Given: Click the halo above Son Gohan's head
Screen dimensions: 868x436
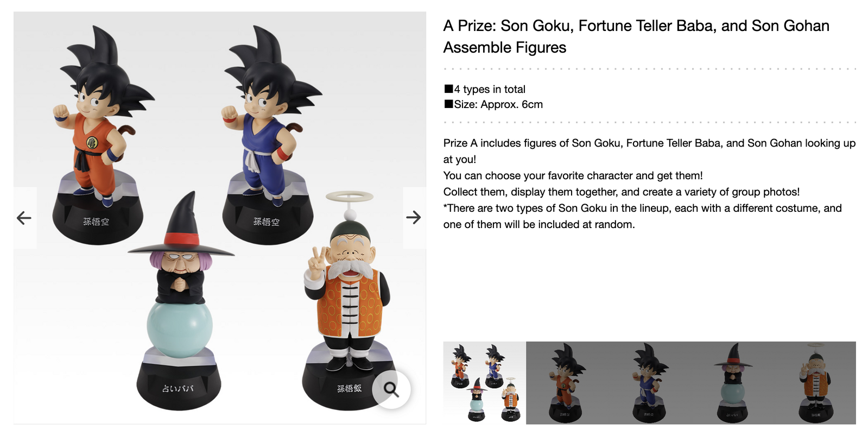Looking at the screenshot, I should 349,197.
